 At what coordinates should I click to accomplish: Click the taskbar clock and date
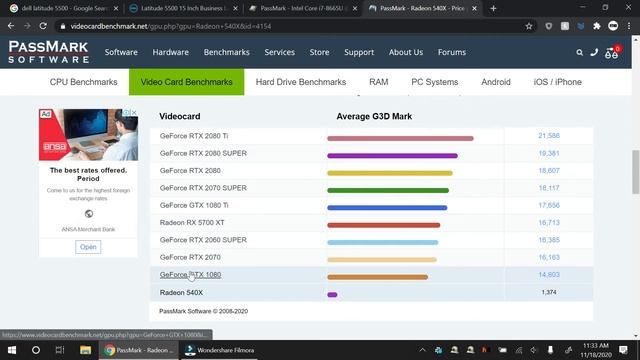point(596,350)
